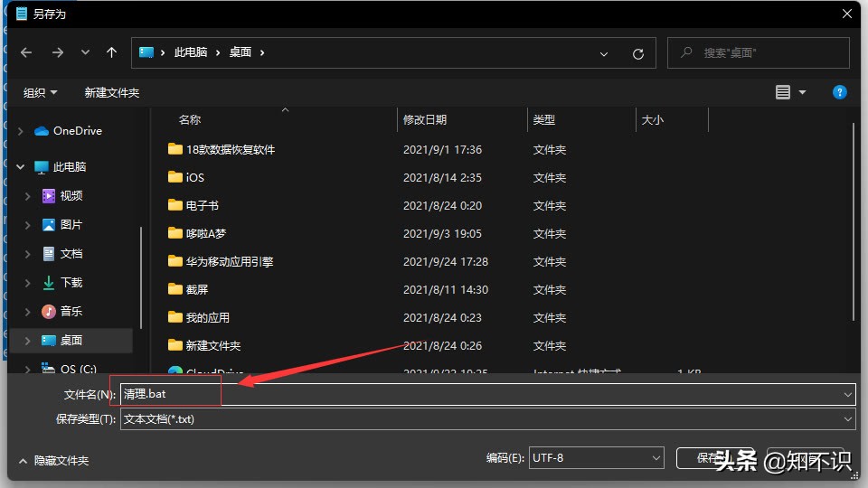Select 桌面 in the navigation pane
Screen dimensions: 868x488
71,341
